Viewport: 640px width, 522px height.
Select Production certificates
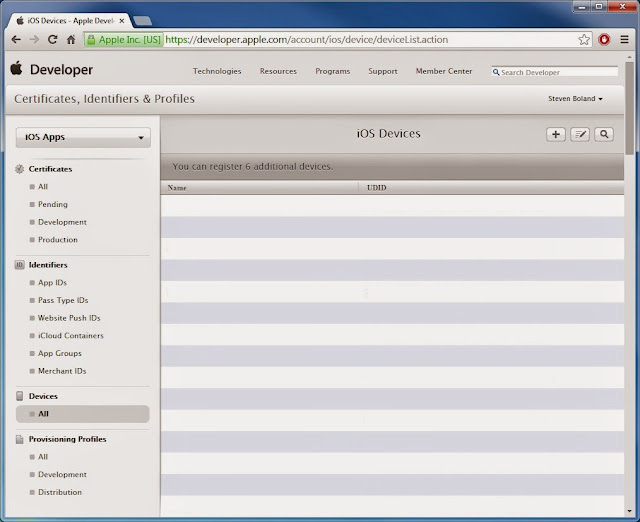58,240
